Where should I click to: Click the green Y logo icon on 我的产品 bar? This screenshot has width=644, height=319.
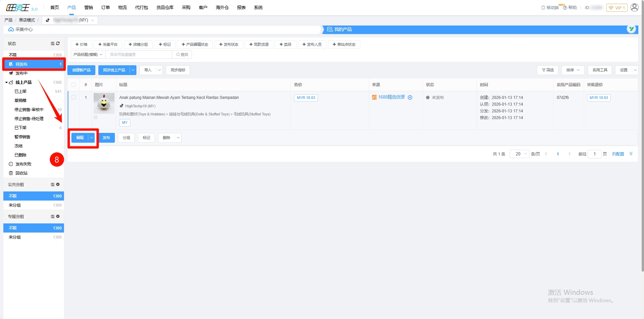[x=631, y=29]
